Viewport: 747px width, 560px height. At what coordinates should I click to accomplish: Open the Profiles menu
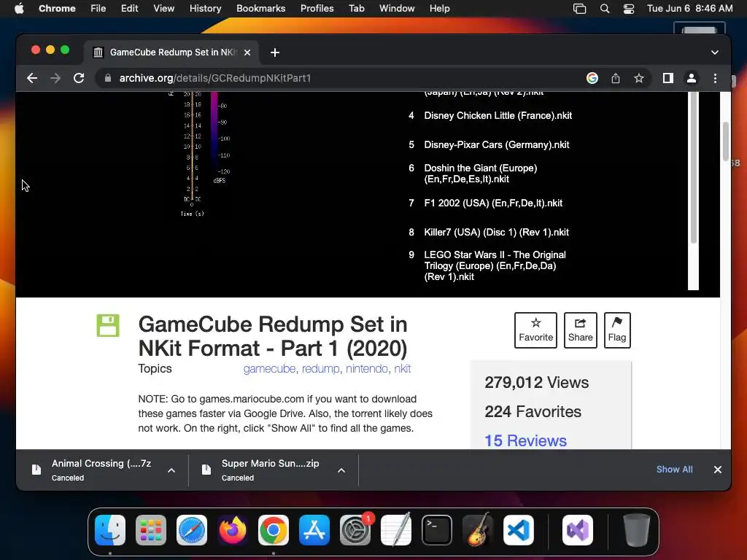(x=317, y=9)
